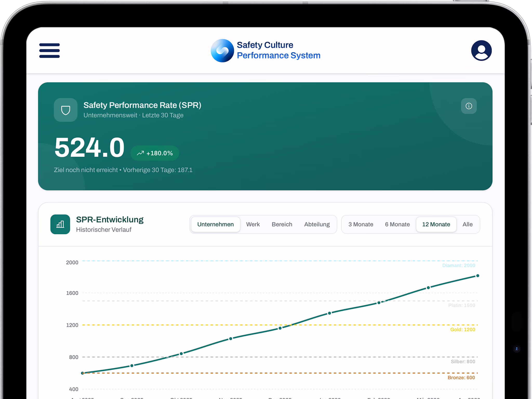Switch to the Werk tab
The height and width of the screenshot is (399, 532).
point(253,224)
